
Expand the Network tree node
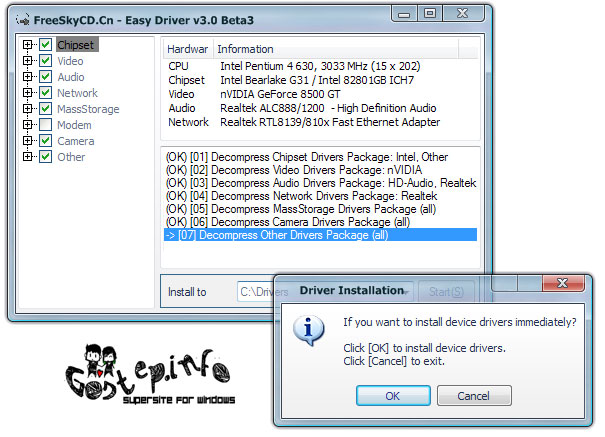pyautogui.click(x=27, y=93)
